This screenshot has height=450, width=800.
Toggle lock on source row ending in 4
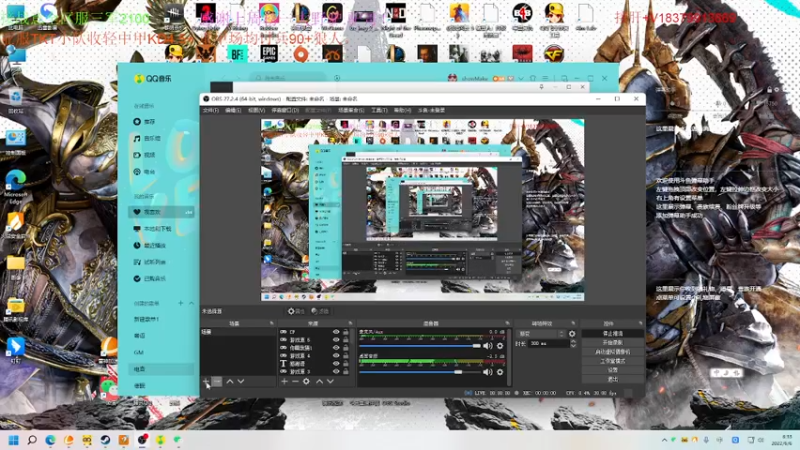click(346, 356)
